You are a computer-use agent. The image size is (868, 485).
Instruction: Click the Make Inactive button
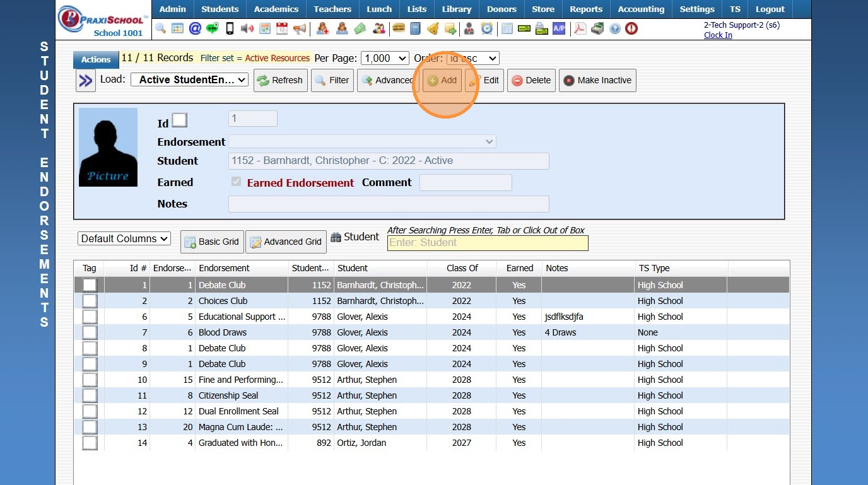click(x=597, y=81)
